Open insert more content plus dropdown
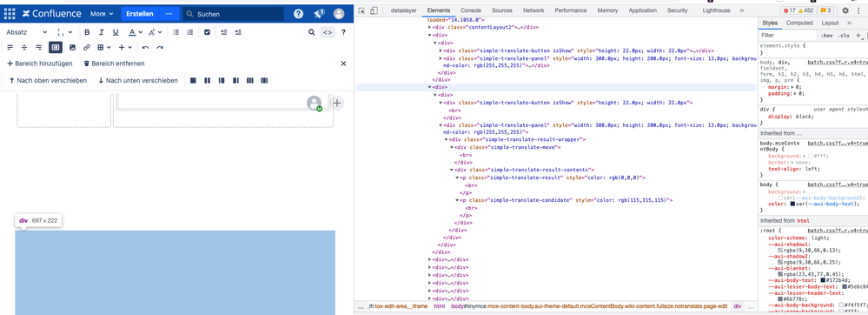 point(125,47)
